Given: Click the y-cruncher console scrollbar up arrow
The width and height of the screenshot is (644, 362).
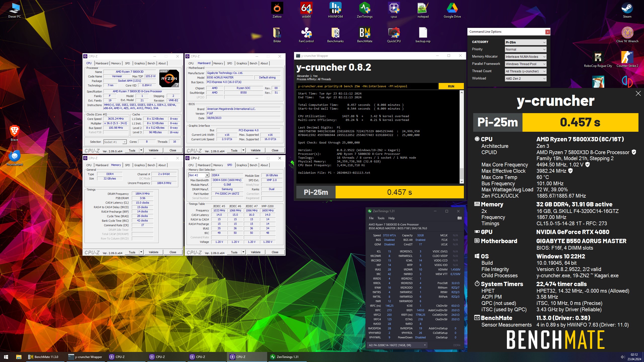Looking at the screenshot, I should tap(462, 93).
